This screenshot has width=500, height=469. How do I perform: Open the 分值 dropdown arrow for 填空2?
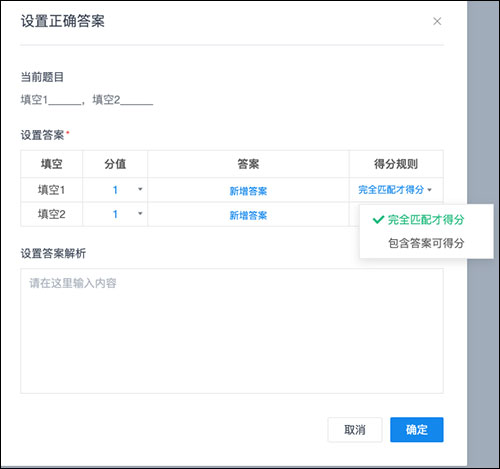pos(140,213)
